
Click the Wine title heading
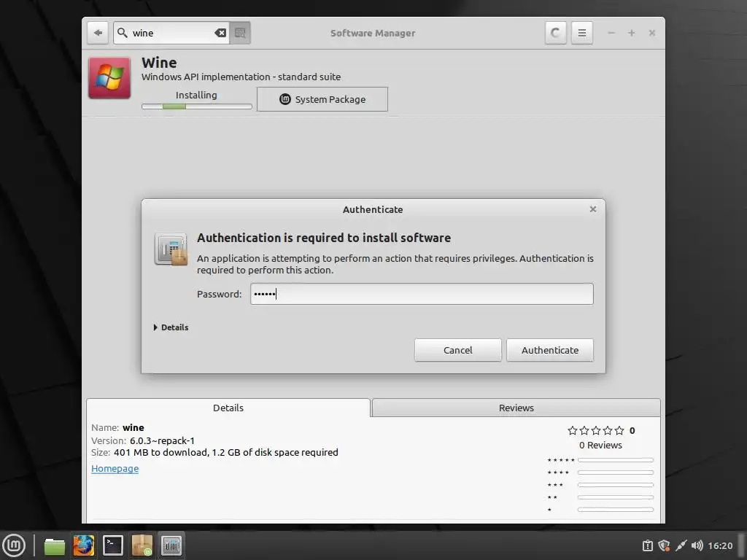point(159,63)
